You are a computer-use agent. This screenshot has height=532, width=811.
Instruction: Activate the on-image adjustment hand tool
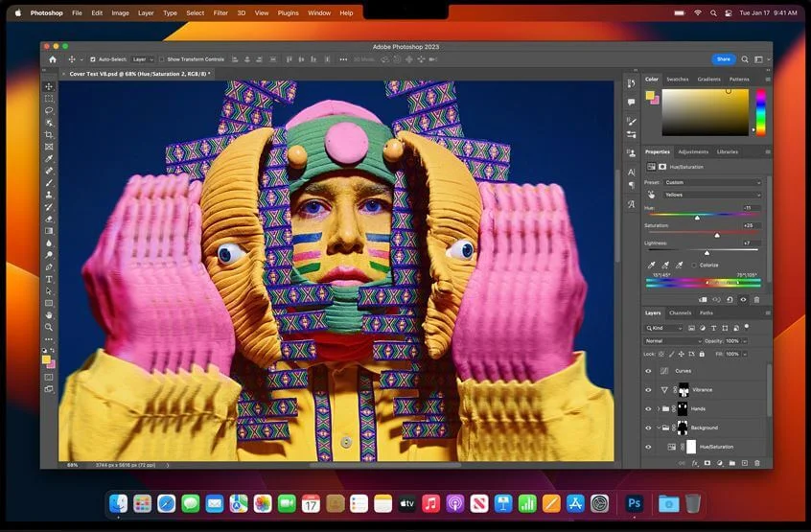pos(651,195)
